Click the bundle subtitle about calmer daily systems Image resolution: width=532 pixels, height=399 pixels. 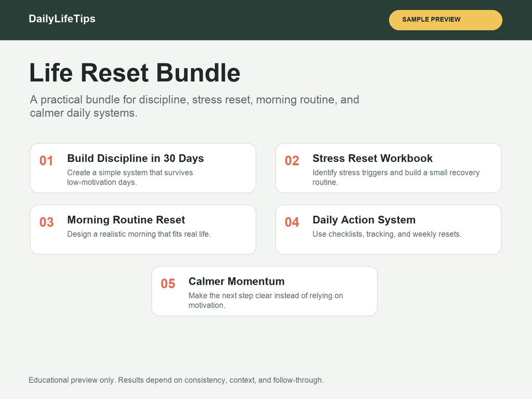[194, 106]
